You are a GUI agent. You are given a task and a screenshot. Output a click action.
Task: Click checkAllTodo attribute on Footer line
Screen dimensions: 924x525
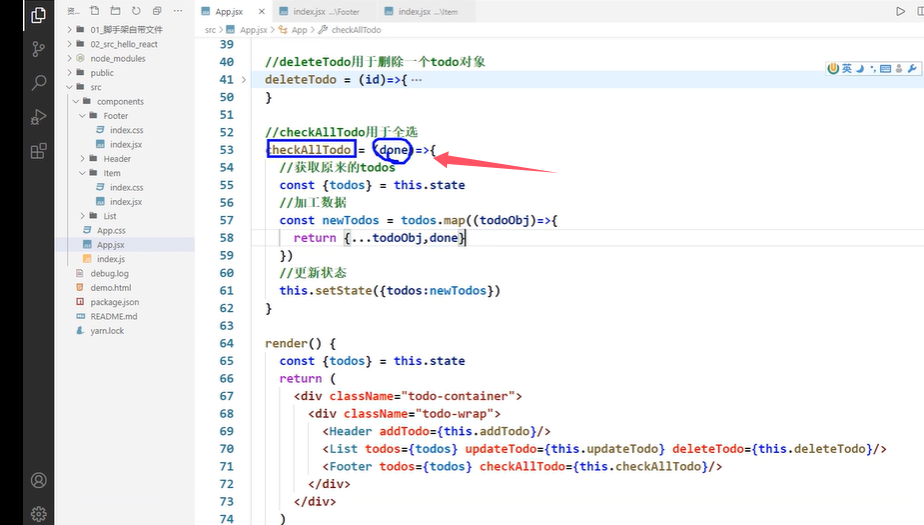click(522, 467)
